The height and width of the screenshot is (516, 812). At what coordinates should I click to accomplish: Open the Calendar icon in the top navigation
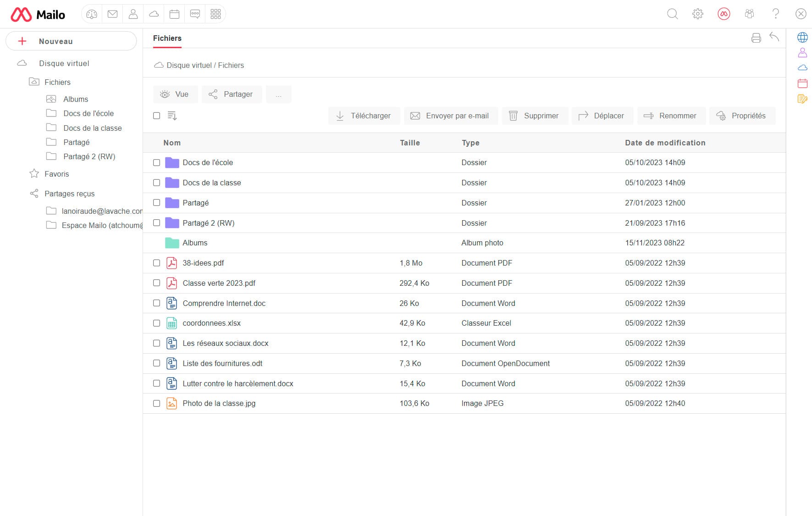[174, 14]
